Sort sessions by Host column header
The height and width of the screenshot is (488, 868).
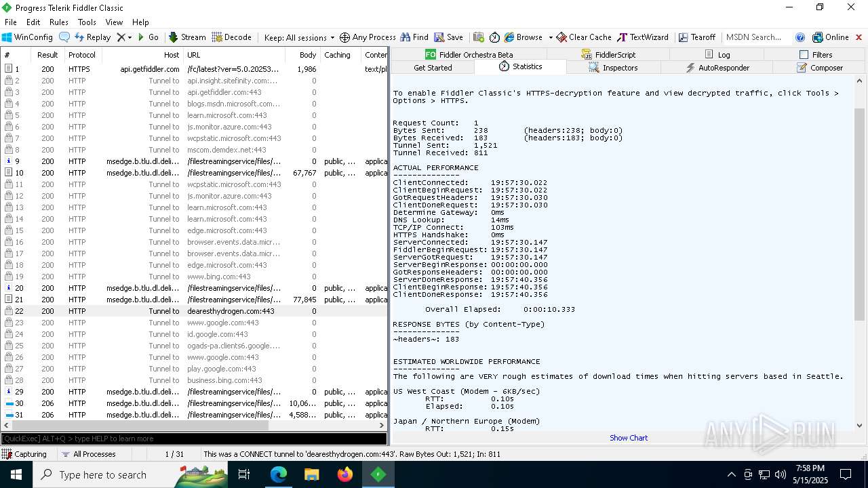pos(142,55)
